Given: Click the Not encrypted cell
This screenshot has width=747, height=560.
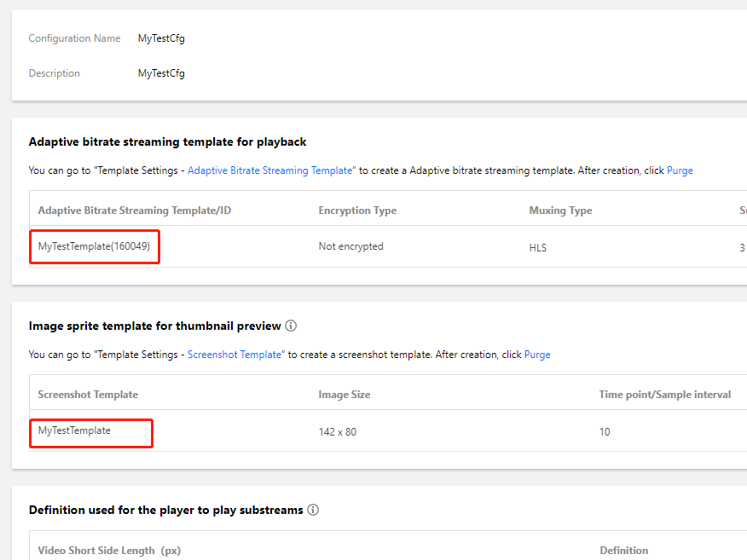Looking at the screenshot, I should pyautogui.click(x=350, y=246).
